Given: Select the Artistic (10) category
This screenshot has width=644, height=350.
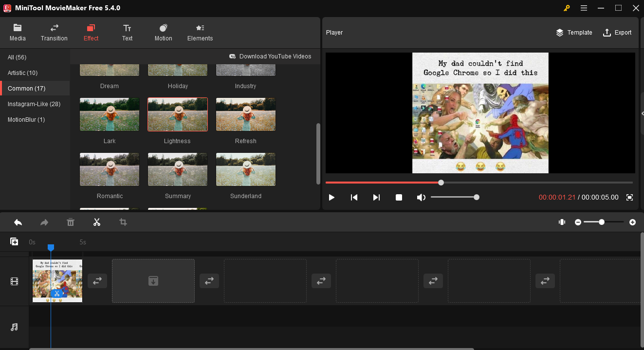Looking at the screenshot, I should pyautogui.click(x=22, y=73).
